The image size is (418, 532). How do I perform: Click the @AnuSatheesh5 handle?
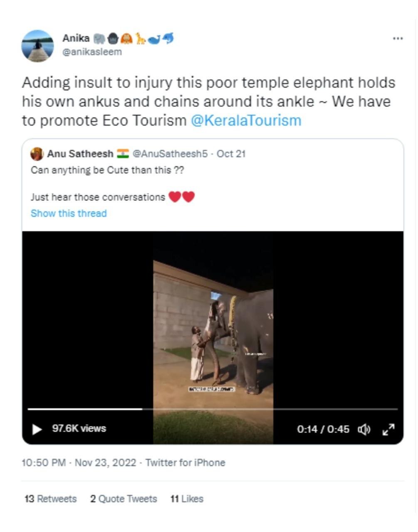coord(170,154)
